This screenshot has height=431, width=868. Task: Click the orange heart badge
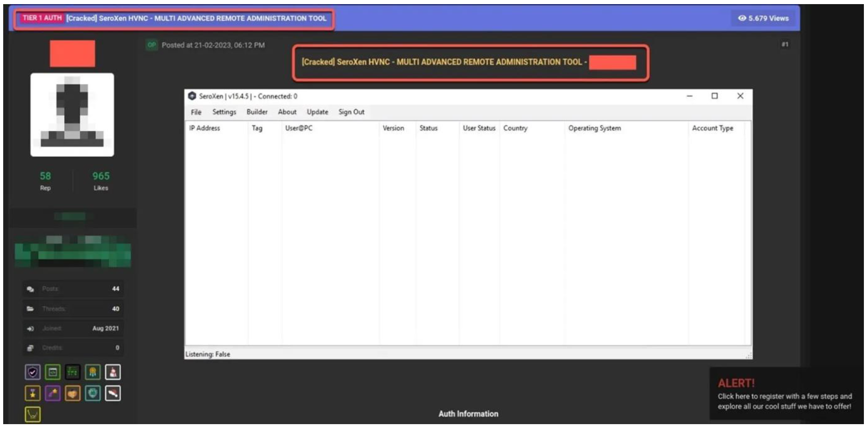click(x=73, y=394)
